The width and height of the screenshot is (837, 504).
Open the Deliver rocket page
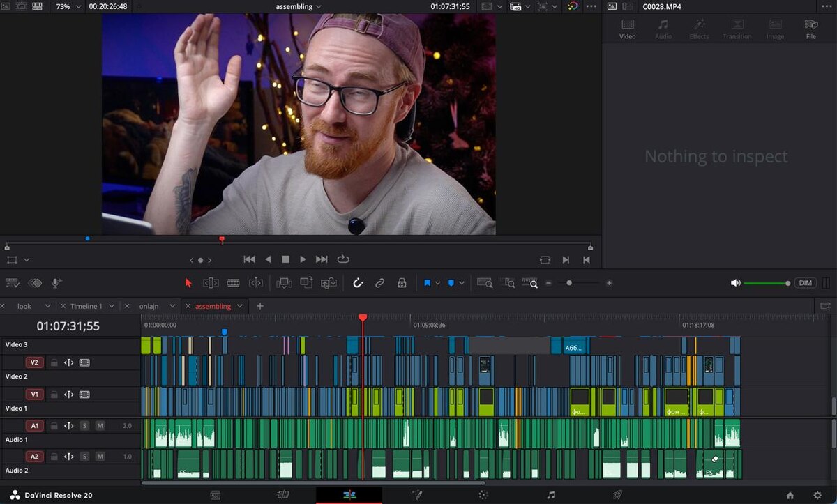tap(617, 495)
